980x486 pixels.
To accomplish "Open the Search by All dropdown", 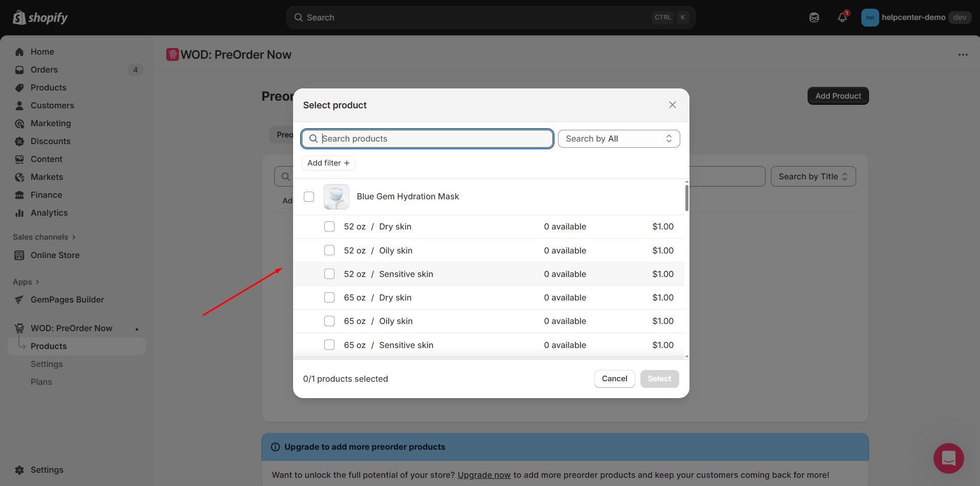I will tap(618, 139).
